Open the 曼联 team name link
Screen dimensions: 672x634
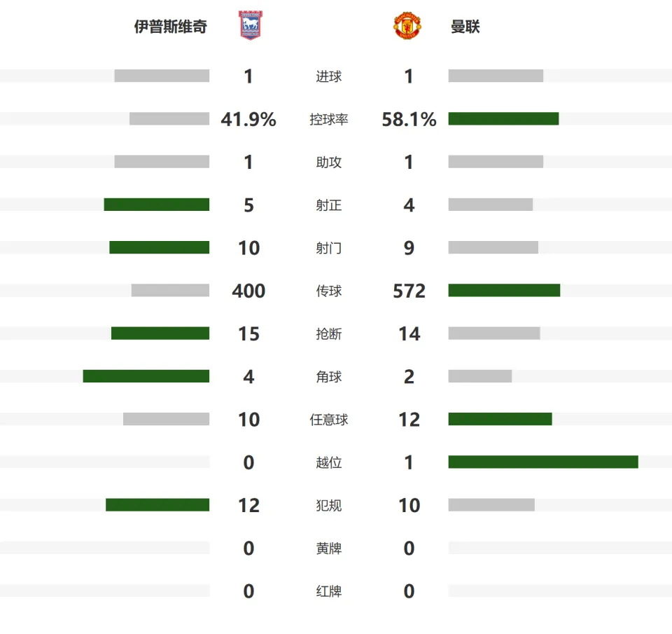pos(465,27)
